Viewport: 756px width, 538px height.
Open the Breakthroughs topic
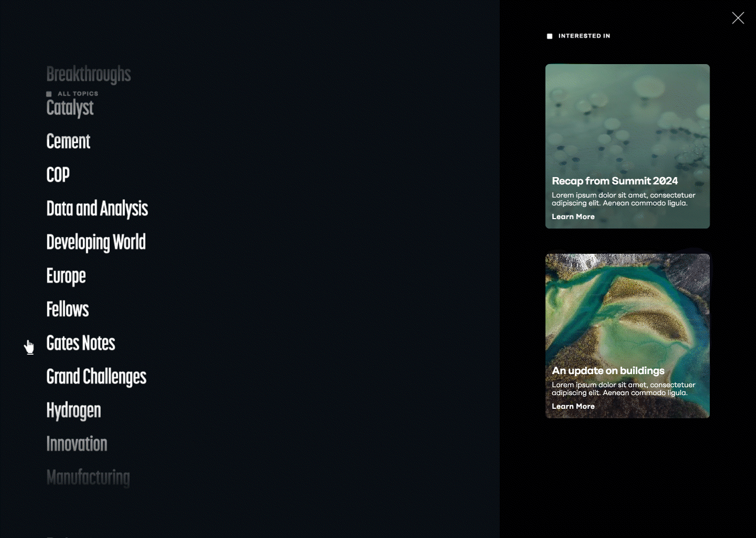coord(89,75)
